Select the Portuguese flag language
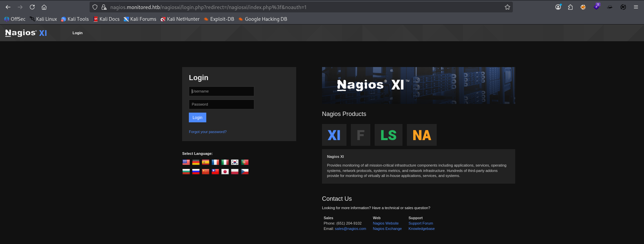 (x=245, y=162)
